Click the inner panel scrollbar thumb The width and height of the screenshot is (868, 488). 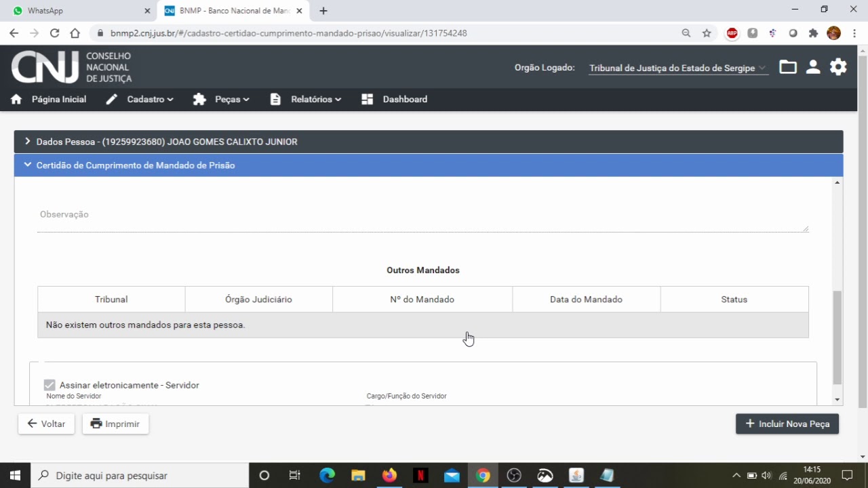[x=837, y=337]
